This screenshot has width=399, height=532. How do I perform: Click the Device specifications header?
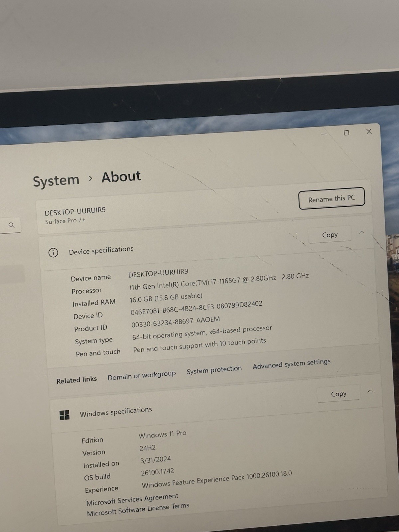(101, 250)
